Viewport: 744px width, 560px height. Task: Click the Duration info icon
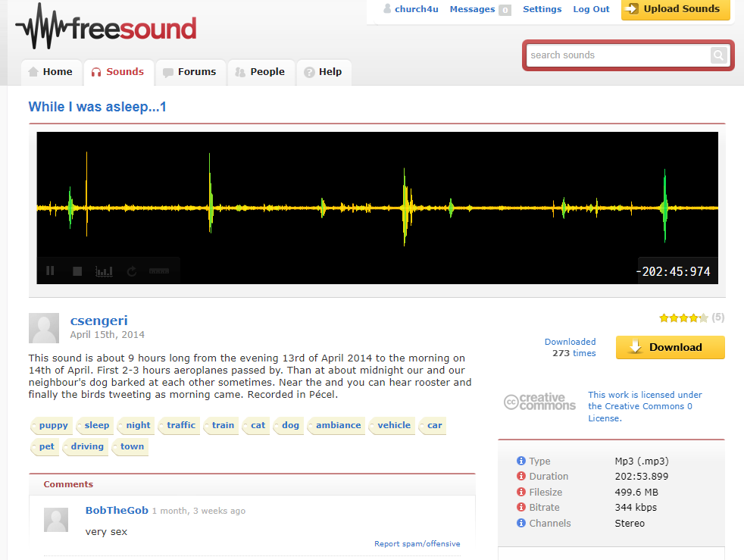coord(521,476)
